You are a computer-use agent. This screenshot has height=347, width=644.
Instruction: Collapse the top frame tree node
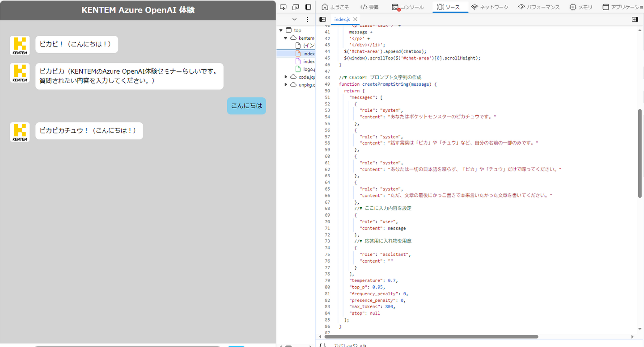point(281,30)
